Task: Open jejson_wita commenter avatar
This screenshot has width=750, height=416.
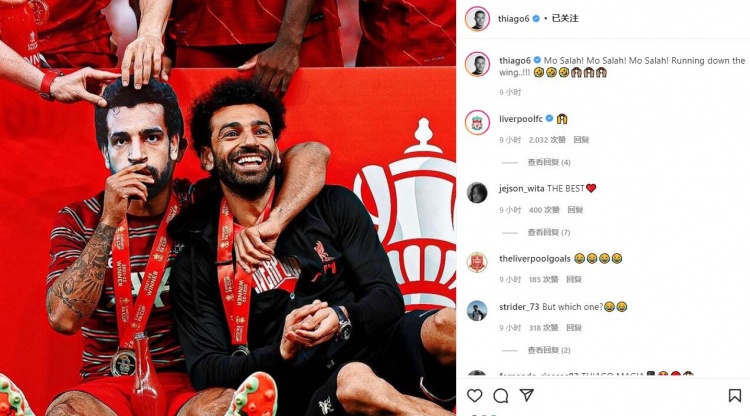Action: coord(477,192)
